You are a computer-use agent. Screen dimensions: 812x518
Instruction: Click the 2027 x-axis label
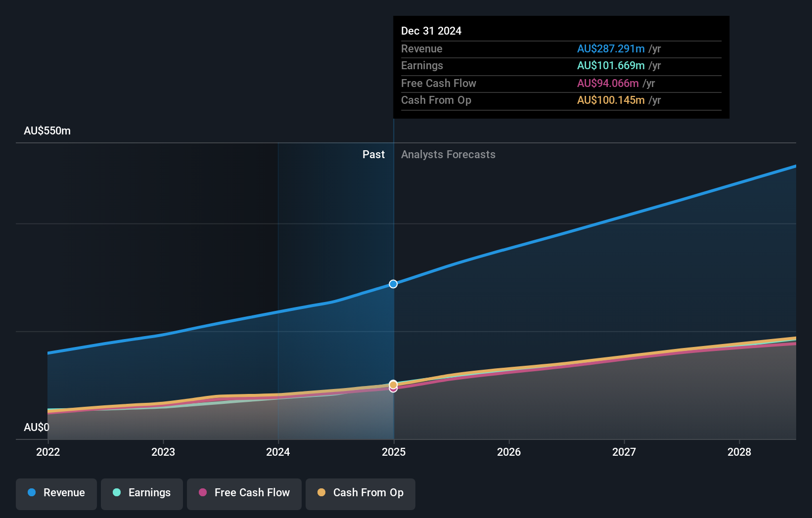pos(624,452)
